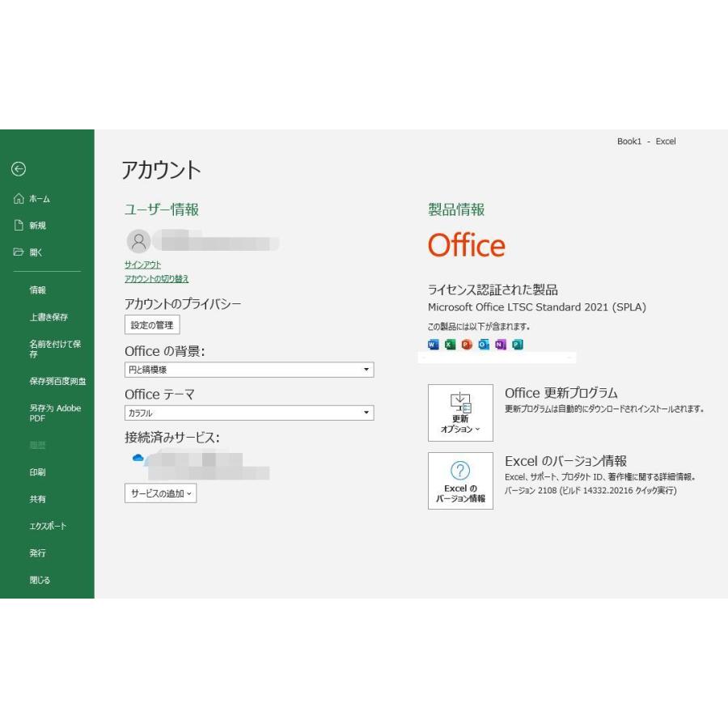728x728 pixels.
Task: Click the サインアウト link
Action: point(142,265)
